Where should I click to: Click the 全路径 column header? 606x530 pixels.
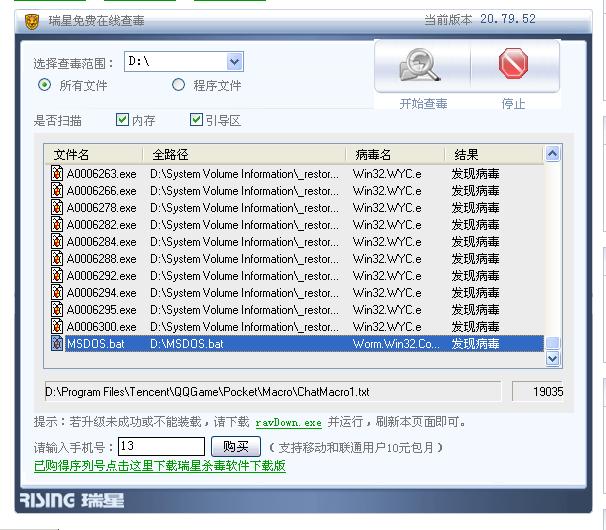(170, 155)
